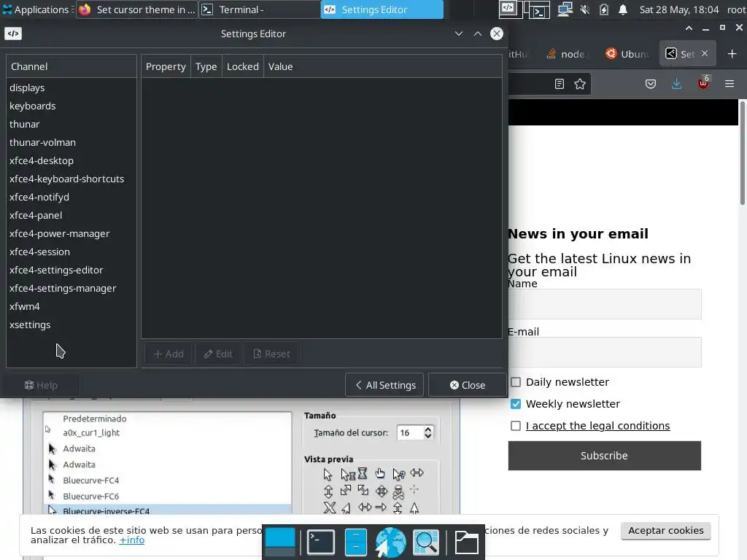
Task: Click the muted volume tray icon
Action: (585, 9)
